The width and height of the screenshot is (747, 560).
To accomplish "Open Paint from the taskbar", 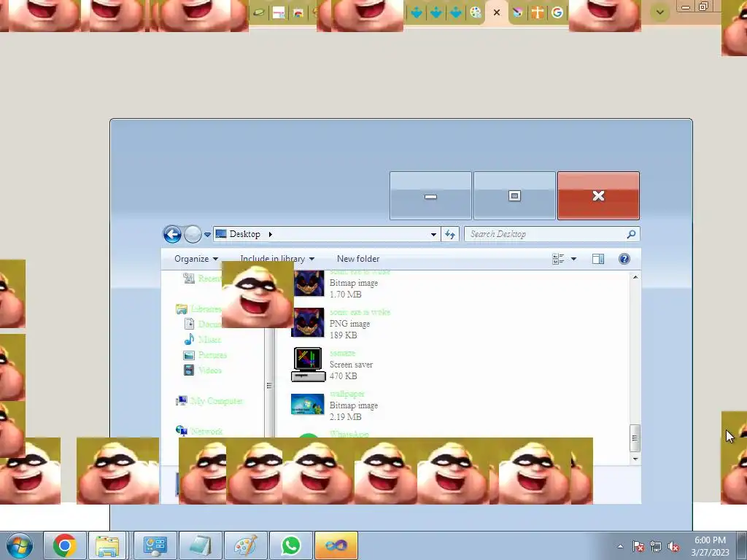I will pyautogui.click(x=246, y=545).
